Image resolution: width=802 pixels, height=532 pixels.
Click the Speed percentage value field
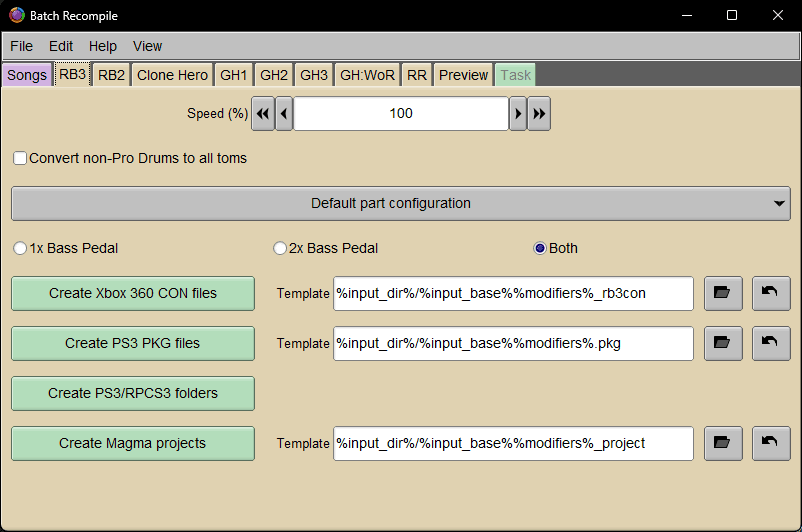point(400,114)
